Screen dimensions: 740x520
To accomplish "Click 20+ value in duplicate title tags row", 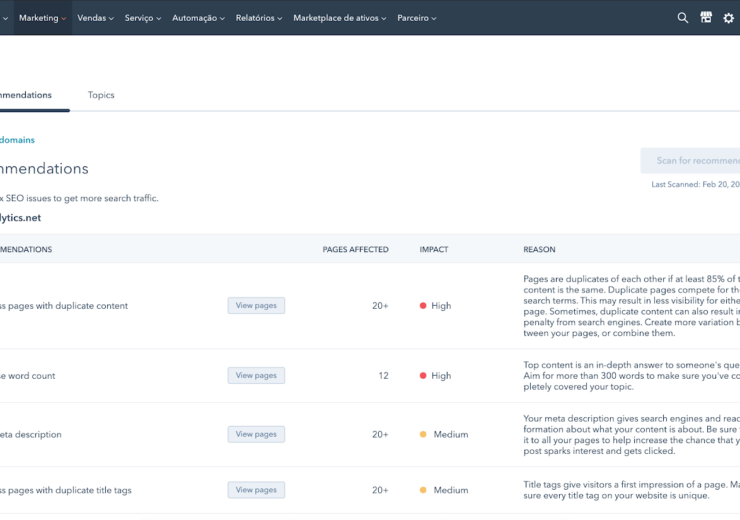I will pyautogui.click(x=380, y=490).
